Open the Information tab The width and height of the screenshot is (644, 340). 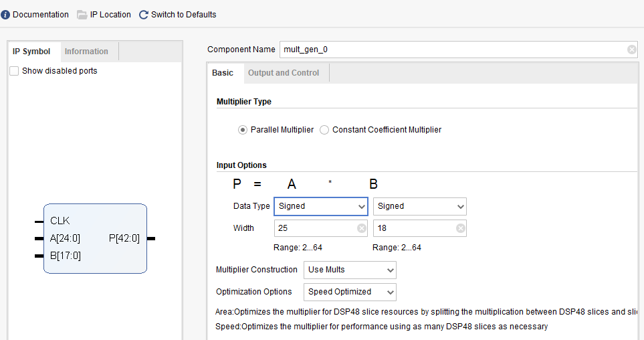86,52
